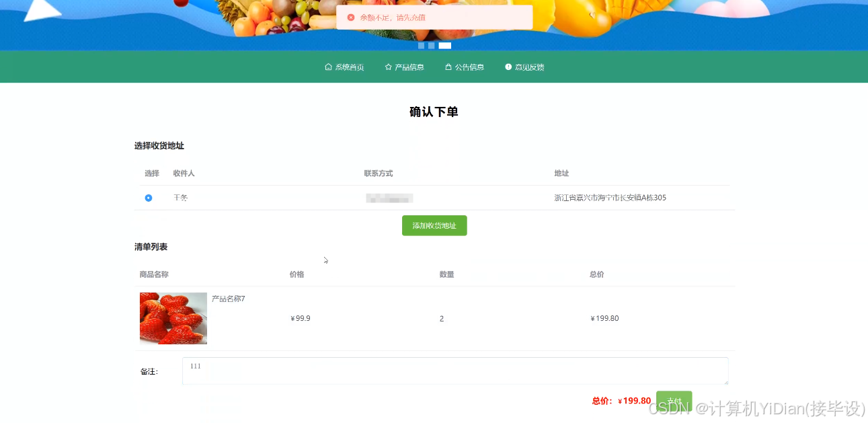Click the 选择收货地址 section heading
Viewport: 868px width, 423px height.
click(x=159, y=146)
